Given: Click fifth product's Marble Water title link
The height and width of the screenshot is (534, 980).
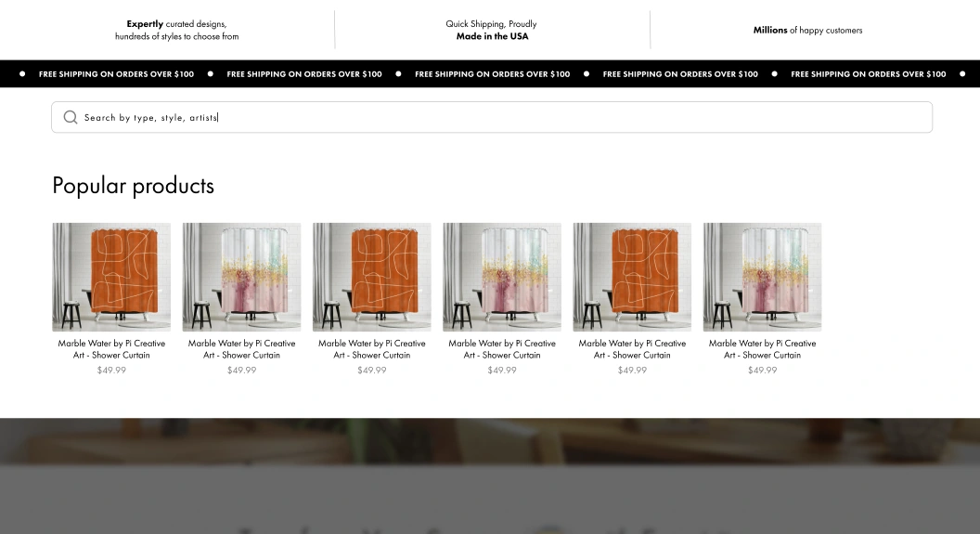Looking at the screenshot, I should (633, 349).
